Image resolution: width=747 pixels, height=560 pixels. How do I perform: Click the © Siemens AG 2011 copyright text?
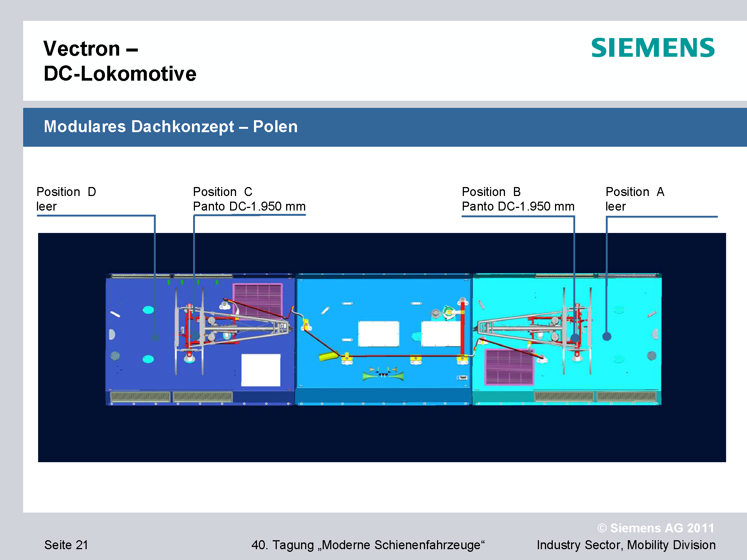coord(655,528)
